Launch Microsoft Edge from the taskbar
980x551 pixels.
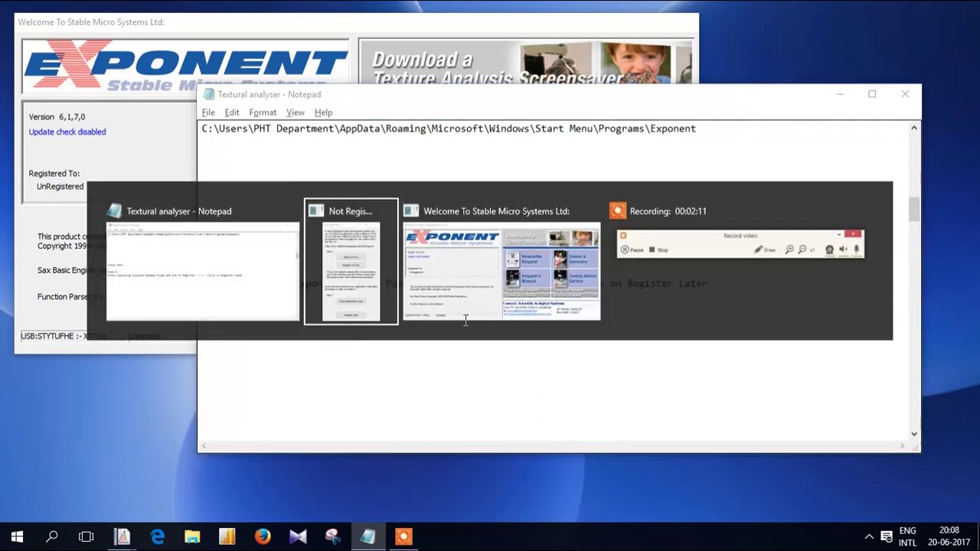pos(157,536)
